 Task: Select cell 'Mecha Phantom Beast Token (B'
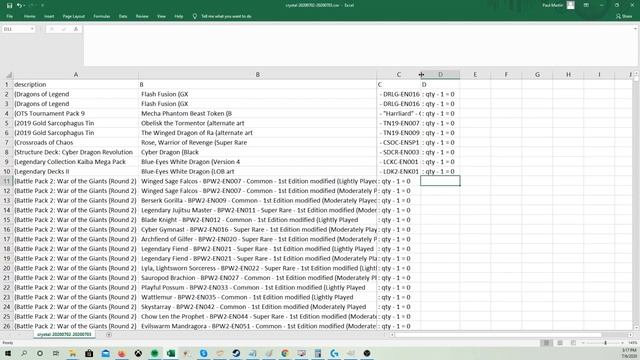point(258,113)
